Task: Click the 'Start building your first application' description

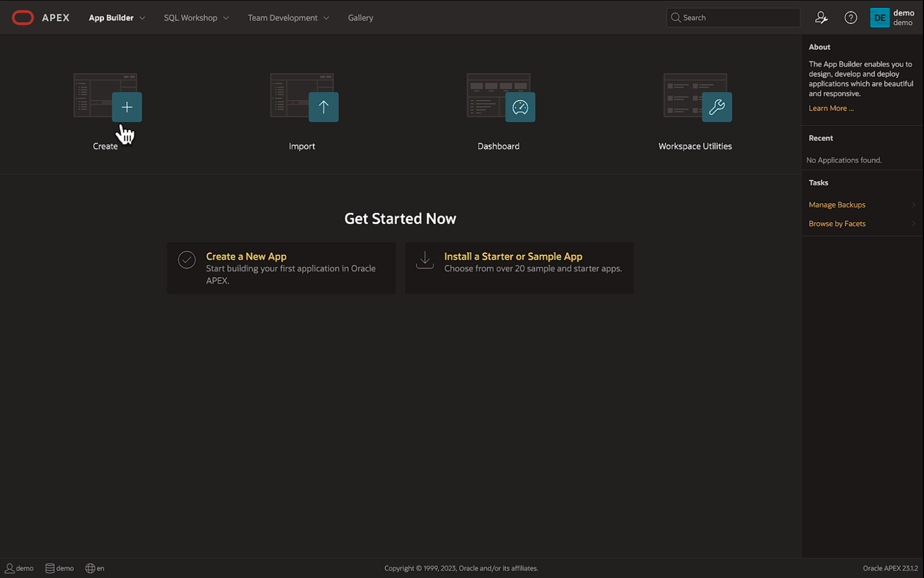Action: coord(291,275)
